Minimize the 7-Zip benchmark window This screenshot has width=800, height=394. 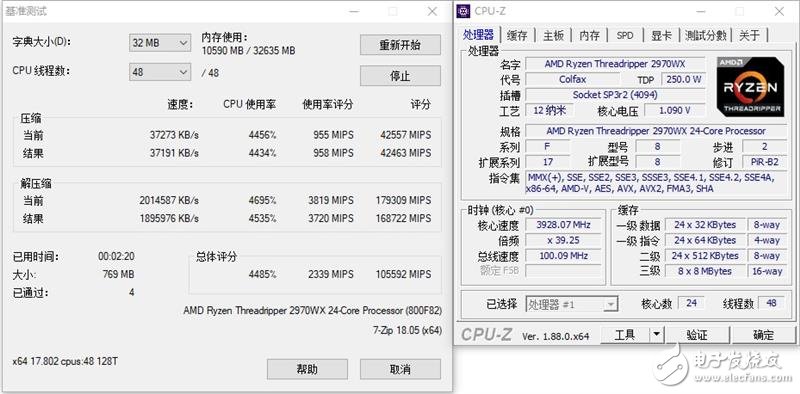[354, 11]
